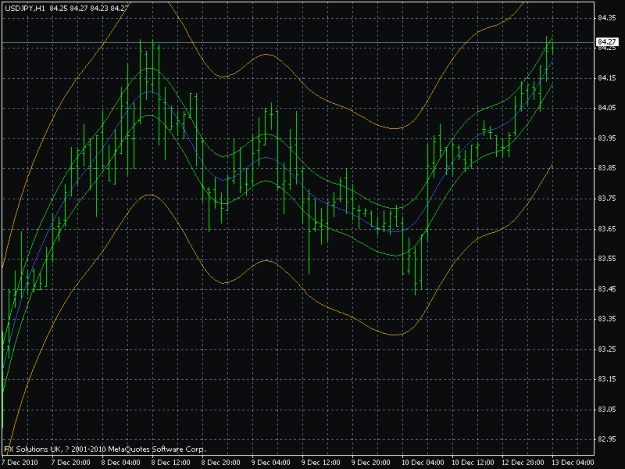This screenshot has height=469, width=625.
Task: Click the current price label 84.27
Action: pos(607,42)
